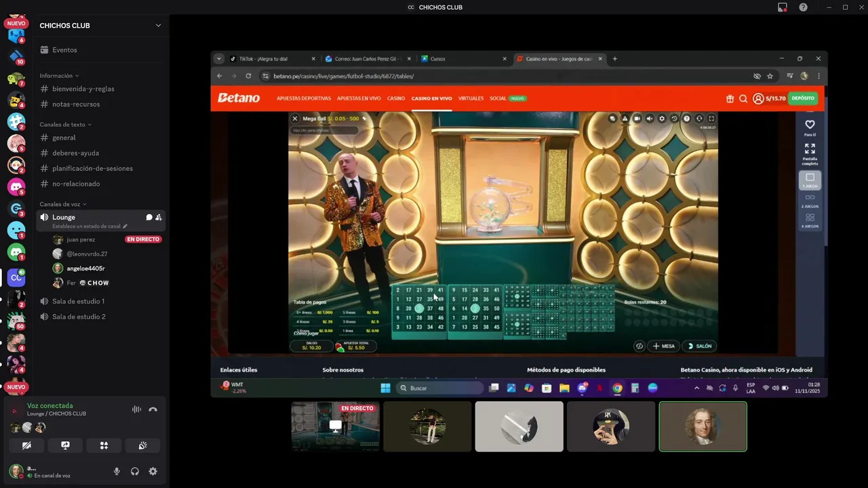Open the Eventos section
The width and height of the screenshot is (868, 488).
(x=102, y=50)
